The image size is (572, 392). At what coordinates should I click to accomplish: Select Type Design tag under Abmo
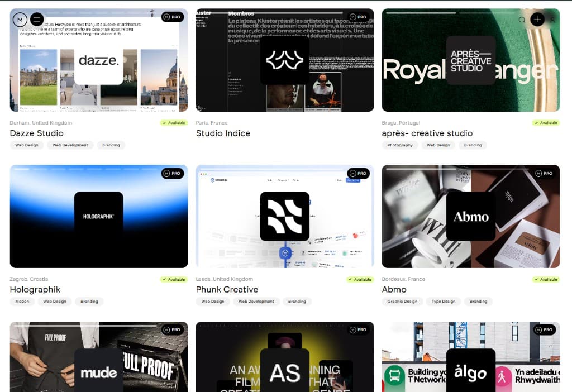(443, 302)
